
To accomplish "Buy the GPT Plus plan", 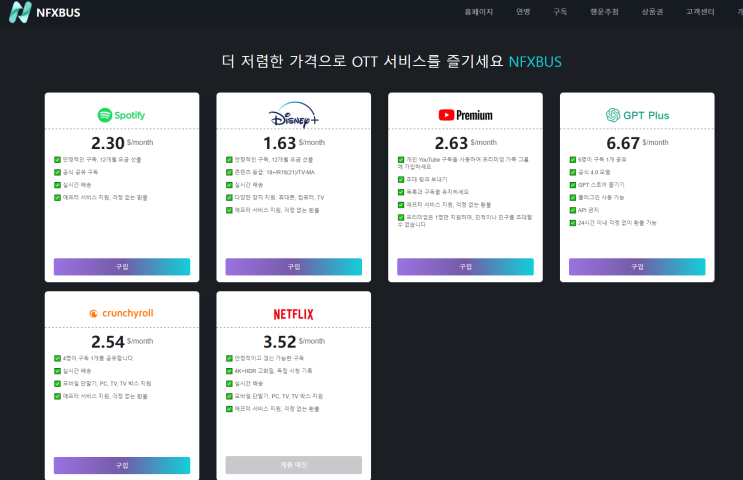I will [x=637, y=267].
